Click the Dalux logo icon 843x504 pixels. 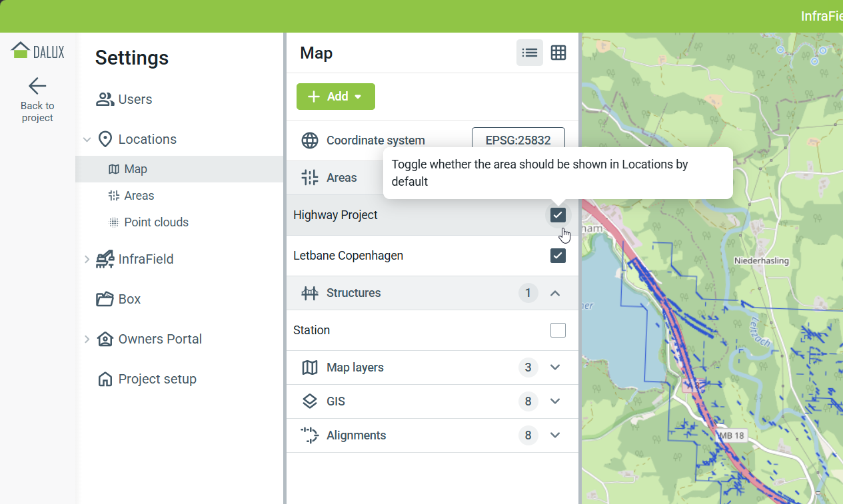[21, 51]
